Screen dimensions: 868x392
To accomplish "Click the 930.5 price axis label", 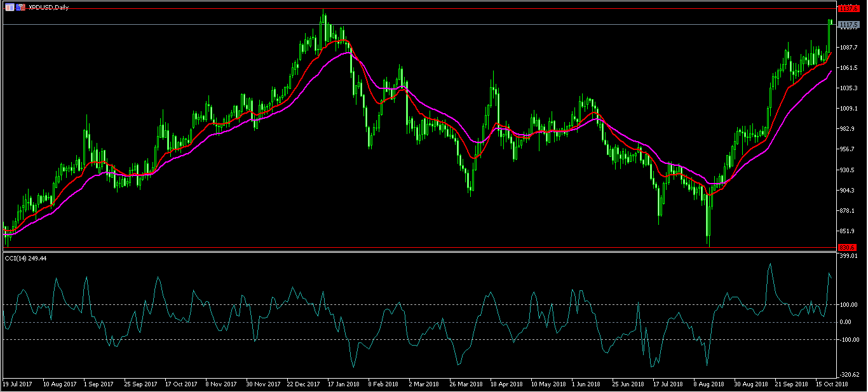I will [847, 170].
